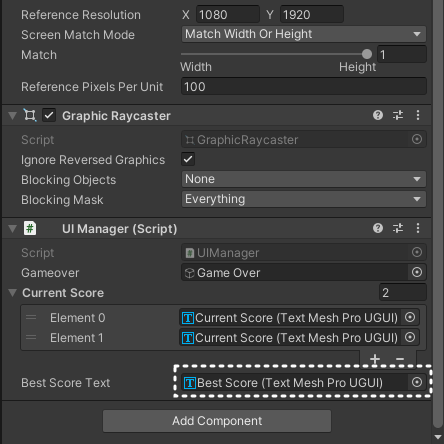Open object picker for GraphicRaycaster script field
Image resolution: width=444 pixels, height=444 pixels.
pyautogui.click(x=417, y=139)
